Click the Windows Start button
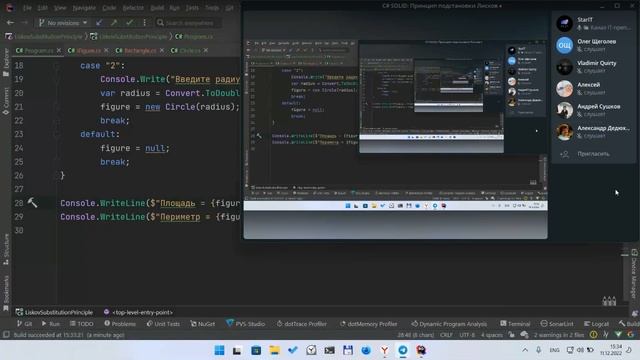 [219, 350]
